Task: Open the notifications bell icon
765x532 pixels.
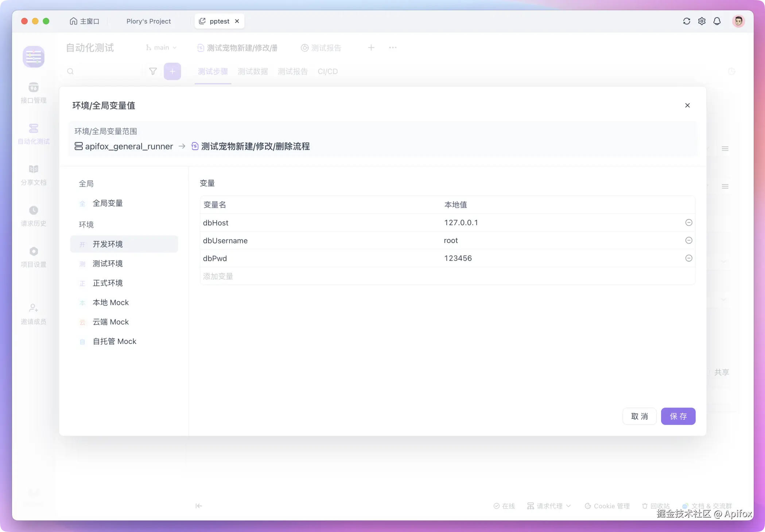Action: tap(717, 21)
